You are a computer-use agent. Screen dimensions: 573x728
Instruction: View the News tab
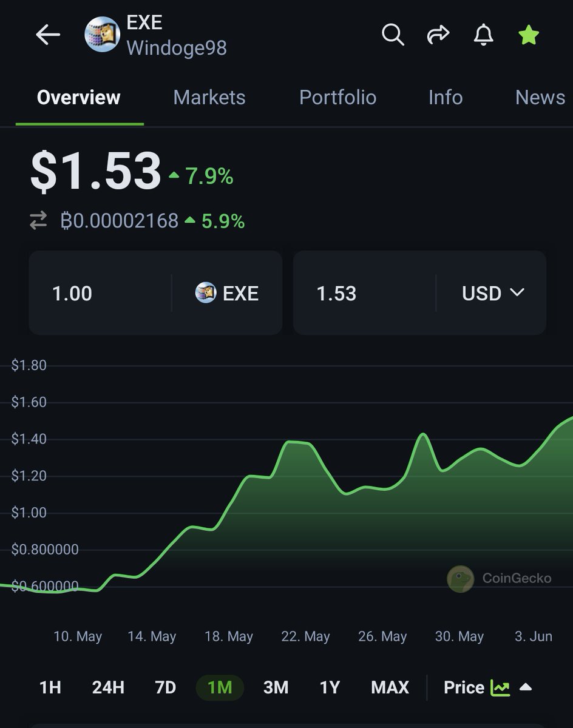pos(539,97)
